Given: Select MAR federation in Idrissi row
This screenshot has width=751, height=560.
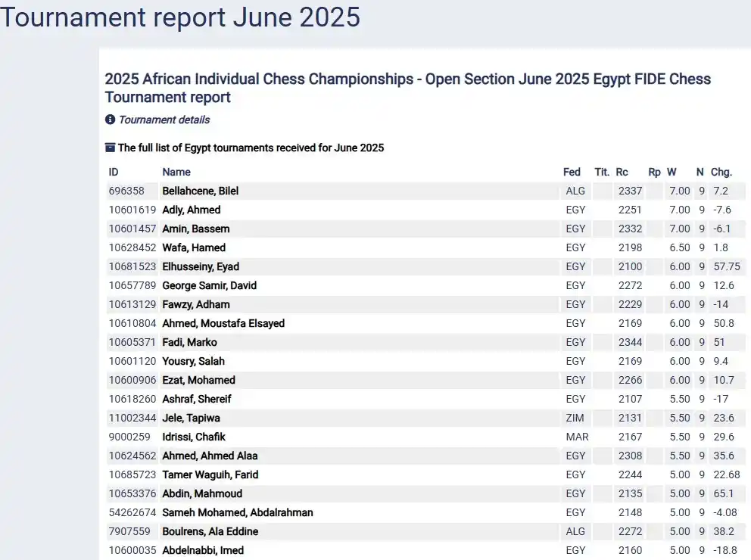Looking at the screenshot, I should click(577, 437).
